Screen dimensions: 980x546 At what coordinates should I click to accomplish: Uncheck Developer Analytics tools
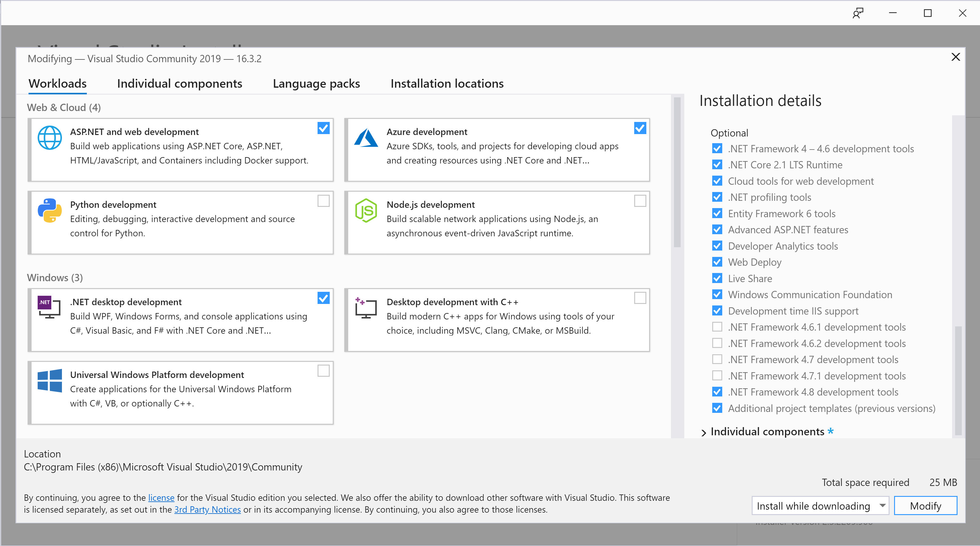coord(717,246)
